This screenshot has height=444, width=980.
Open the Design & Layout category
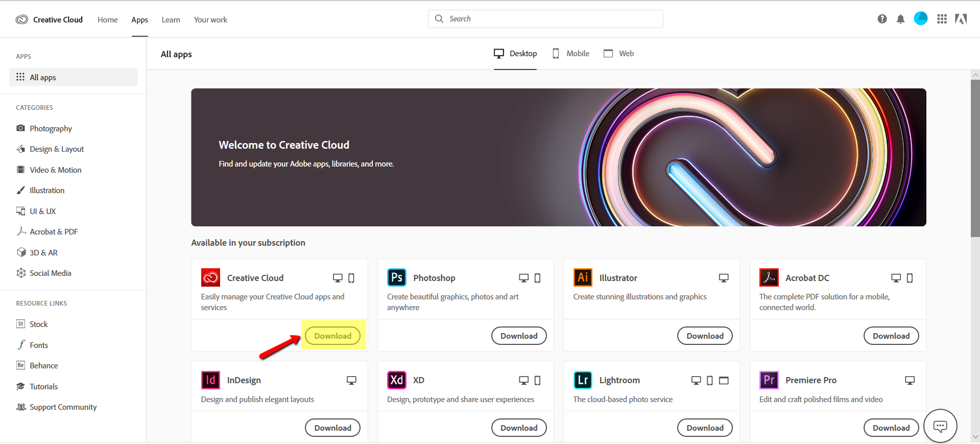pos(50,149)
